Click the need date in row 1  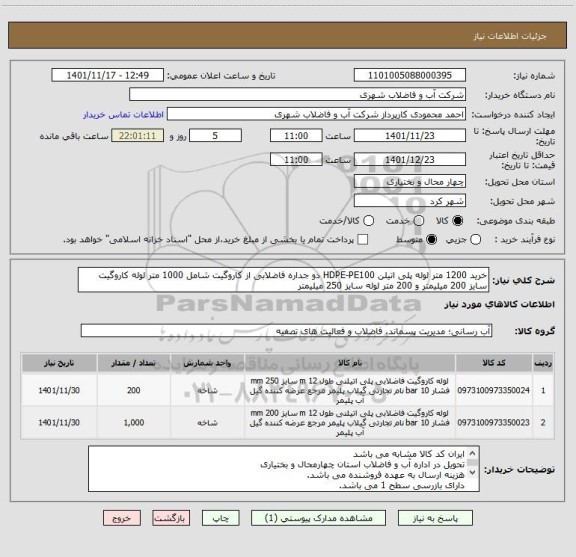59,390
